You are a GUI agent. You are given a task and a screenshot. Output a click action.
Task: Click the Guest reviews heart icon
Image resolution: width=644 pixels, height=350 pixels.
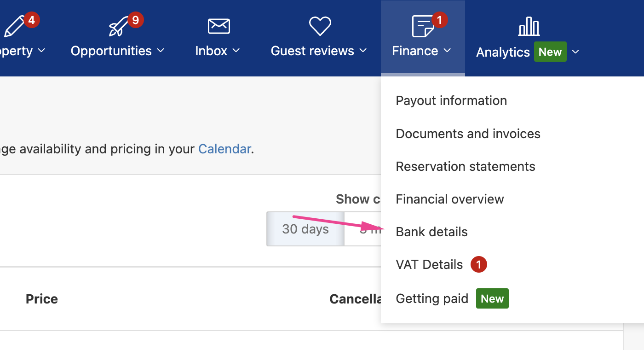pos(320,26)
